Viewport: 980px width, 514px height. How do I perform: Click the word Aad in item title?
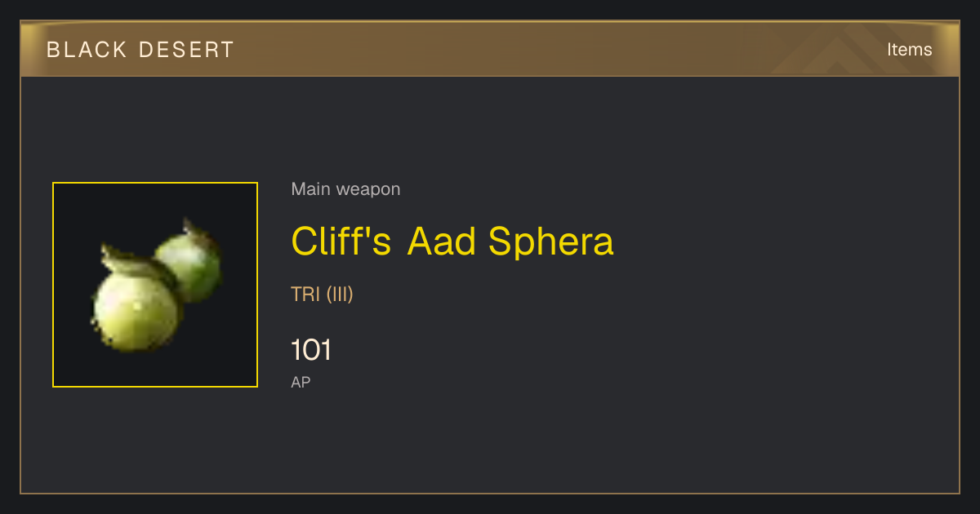[x=442, y=241]
